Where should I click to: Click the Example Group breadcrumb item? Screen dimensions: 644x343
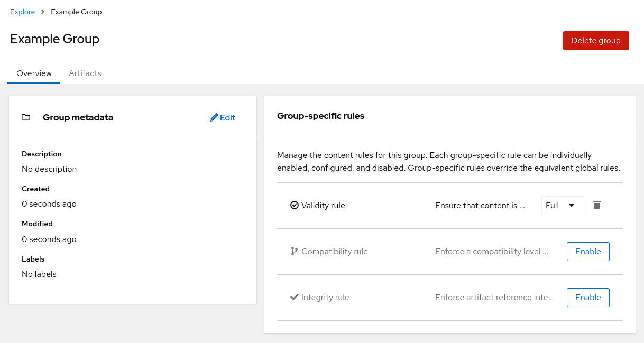[x=76, y=11]
